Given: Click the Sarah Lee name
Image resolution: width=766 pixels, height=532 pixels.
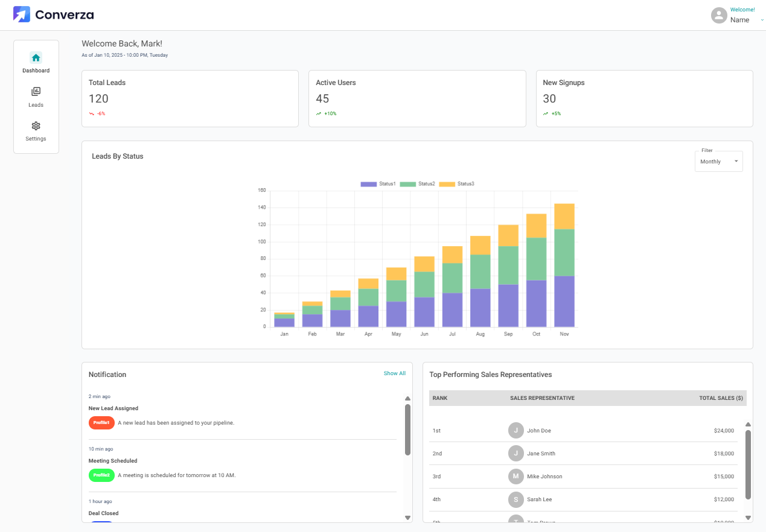Looking at the screenshot, I should tap(540, 499).
